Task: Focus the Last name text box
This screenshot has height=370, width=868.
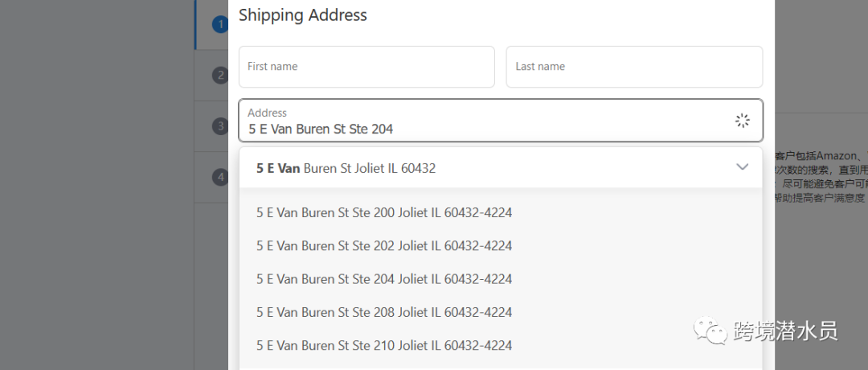Action: (633, 67)
